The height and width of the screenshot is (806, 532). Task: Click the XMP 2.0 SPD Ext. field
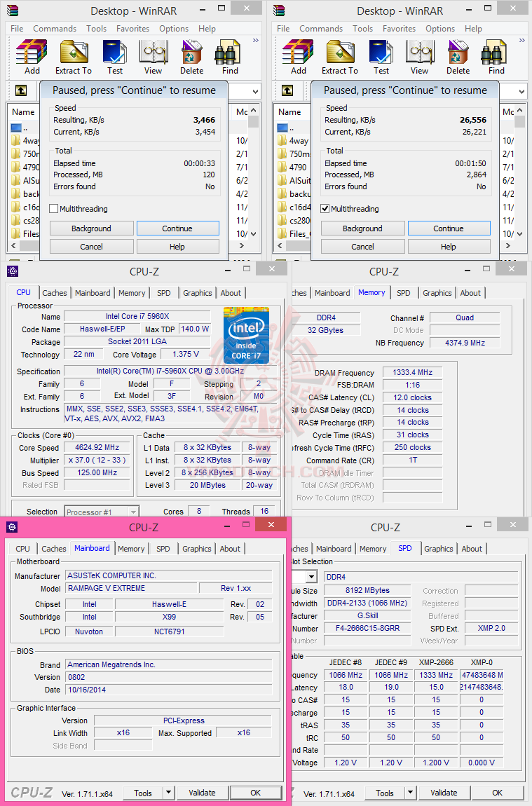491,628
